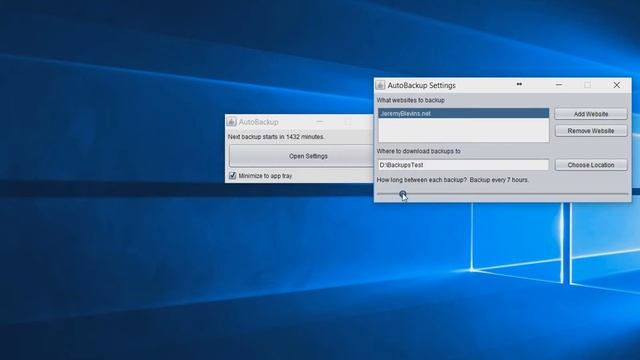
Task: Click the 'Backup every 7 hours' label
Action: click(499, 180)
